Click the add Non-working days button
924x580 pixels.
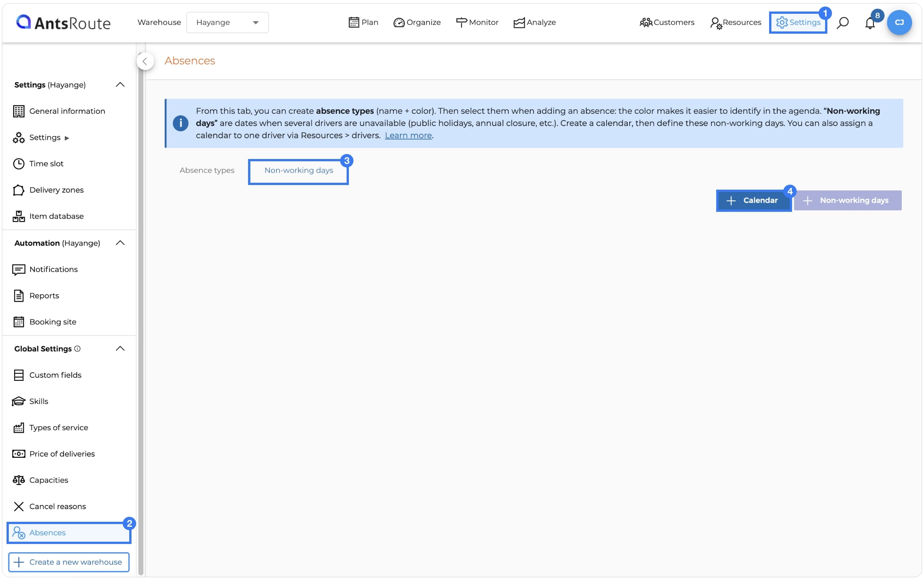coord(848,200)
